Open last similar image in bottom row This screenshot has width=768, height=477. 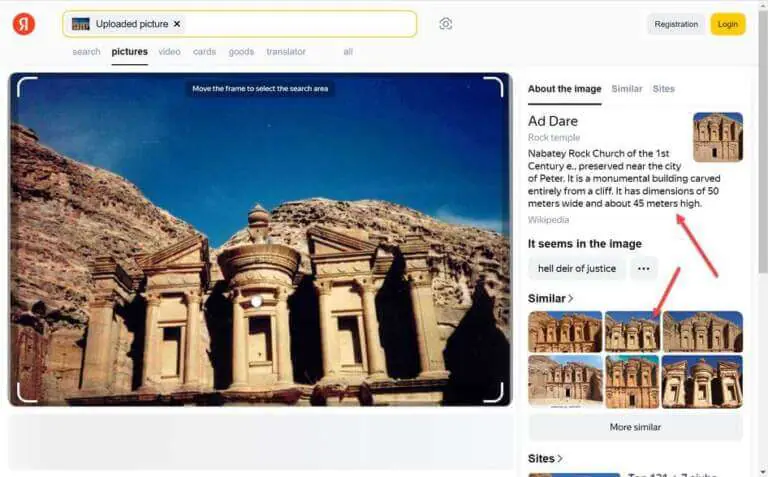(702, 382)
